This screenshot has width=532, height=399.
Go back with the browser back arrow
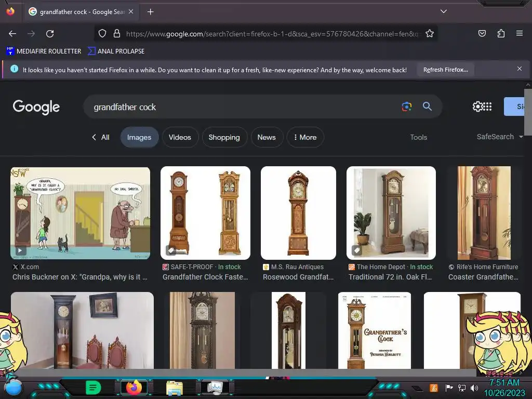point(12,34)
